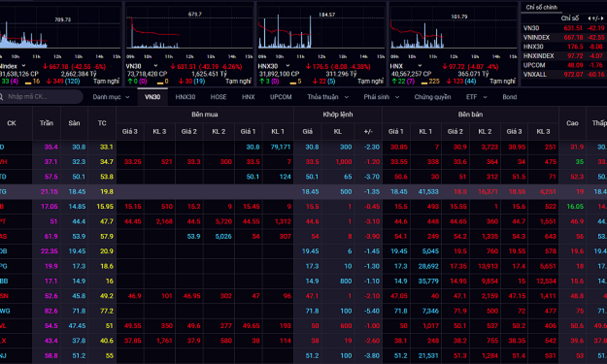Expand the Phái sinh dropdown
This screenshot has height=364, width=607.
pos(382,97)
